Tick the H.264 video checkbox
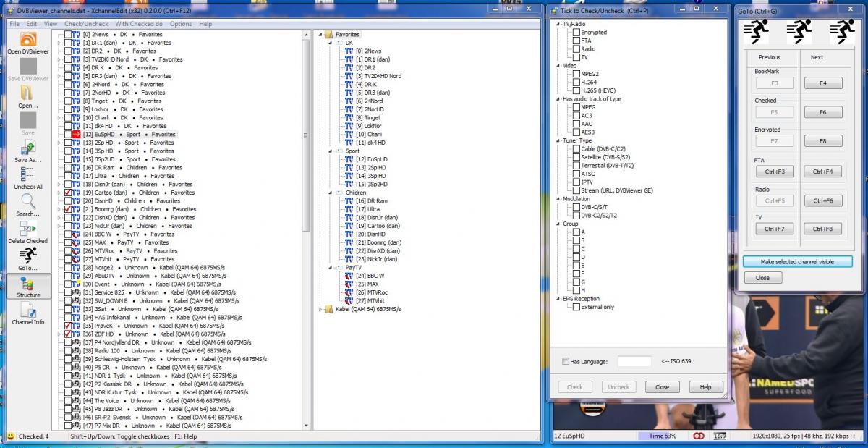The height and width of the screenshot is (448, 868). pos(576,83)
